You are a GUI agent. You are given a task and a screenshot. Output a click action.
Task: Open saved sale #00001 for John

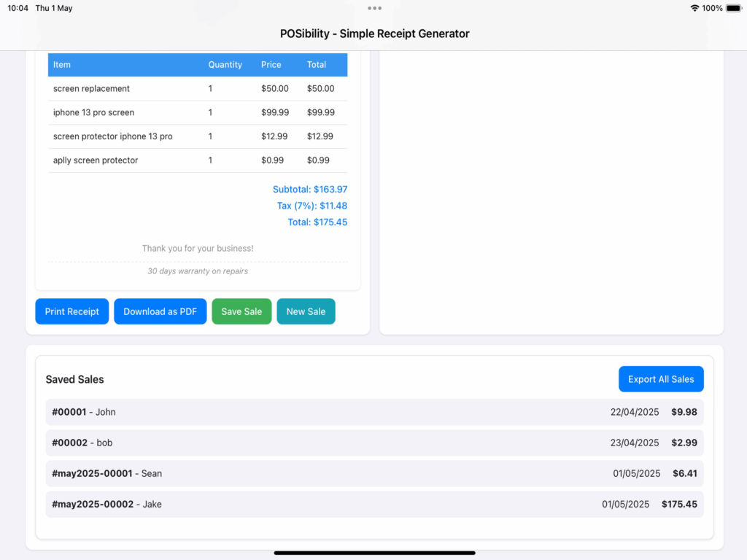pyautogui.click(x=374, y=412)
